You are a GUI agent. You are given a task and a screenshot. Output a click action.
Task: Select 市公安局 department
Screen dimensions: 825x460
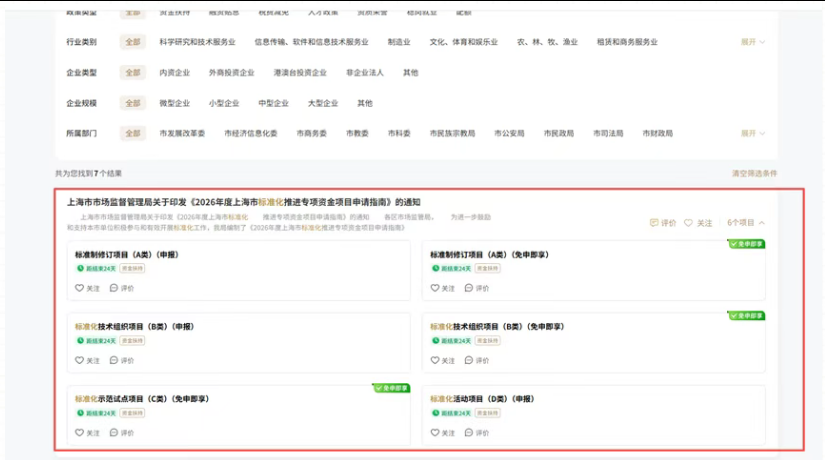tap(509, 133)
